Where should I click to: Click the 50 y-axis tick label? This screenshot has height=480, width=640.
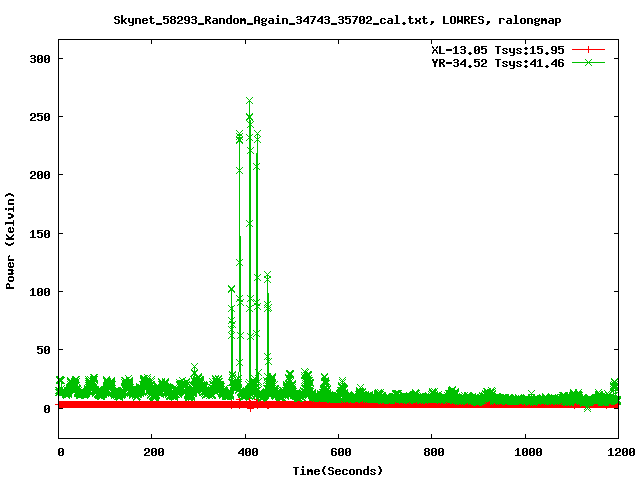pyautogui.click(x=43, y=350)
